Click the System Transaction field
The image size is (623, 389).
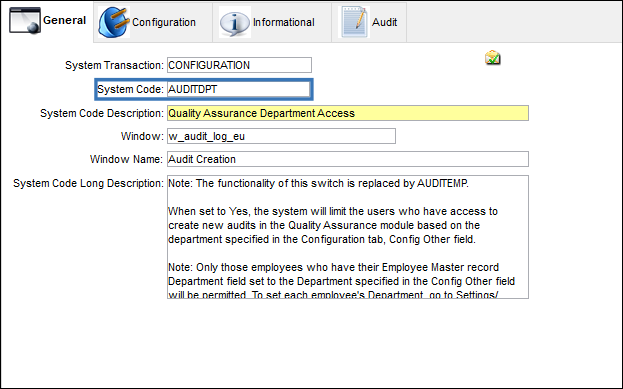coord(239,65)
